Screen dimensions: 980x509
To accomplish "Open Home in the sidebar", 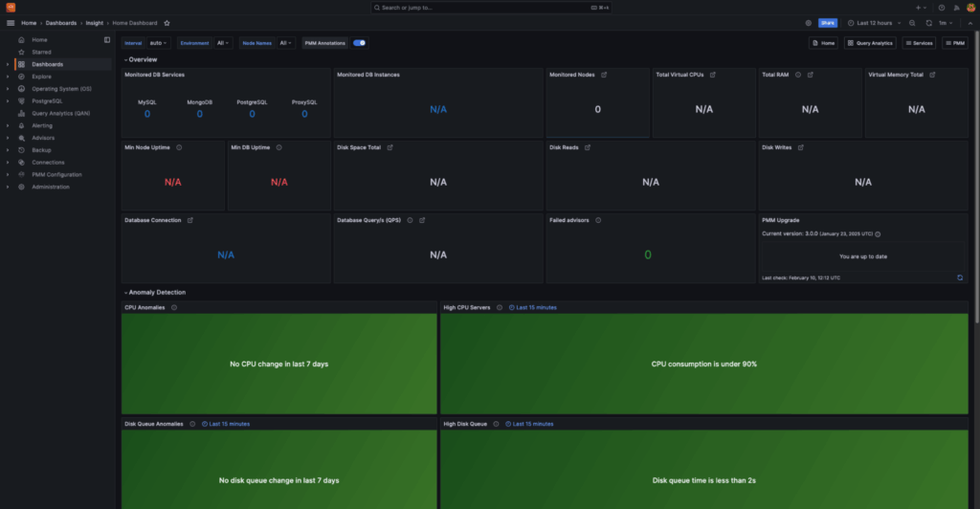I will (39, 40).
